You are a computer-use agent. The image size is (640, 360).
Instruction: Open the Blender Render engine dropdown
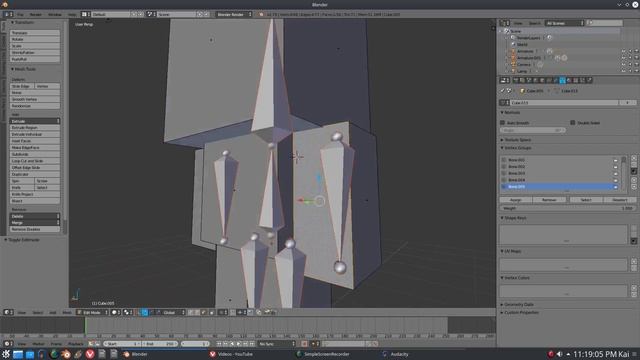pyautogui.click(x=234, y=14)
